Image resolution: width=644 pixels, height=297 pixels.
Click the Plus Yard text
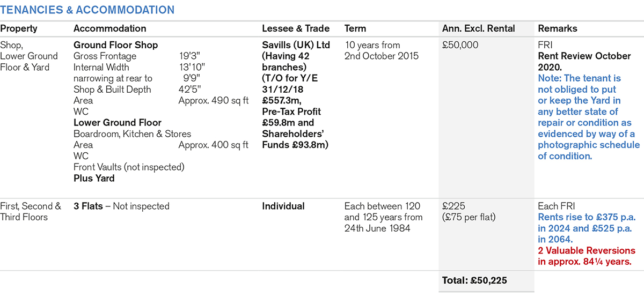click(94, 179)
